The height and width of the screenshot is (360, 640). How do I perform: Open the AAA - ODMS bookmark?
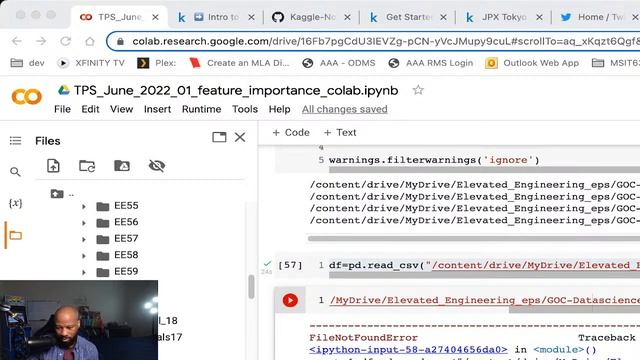click(338, 63)
